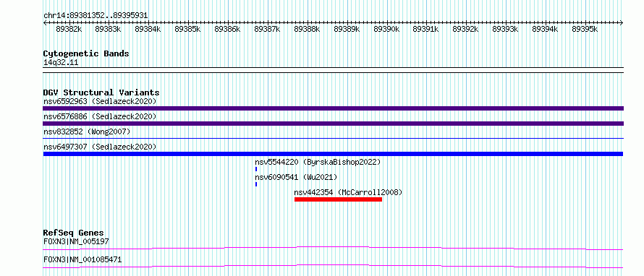
Task: Click the small blue mark under nsv6090541
Action: 256,184
